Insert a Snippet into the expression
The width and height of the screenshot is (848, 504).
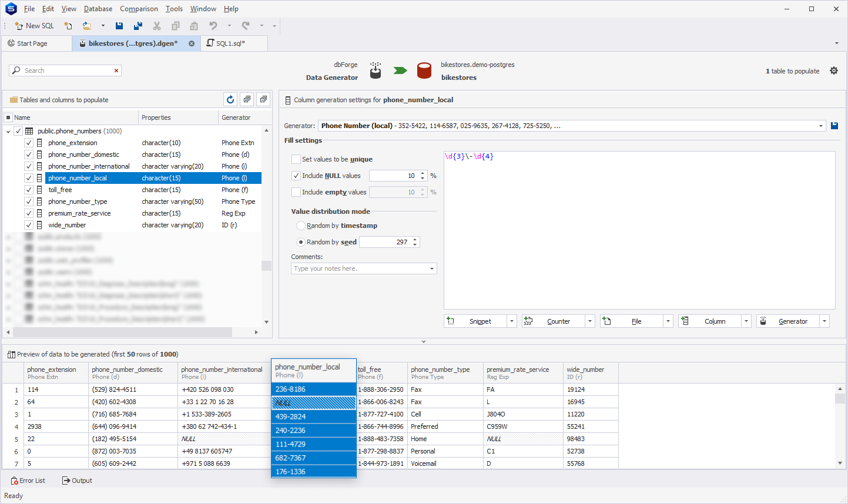click(475, 321)
